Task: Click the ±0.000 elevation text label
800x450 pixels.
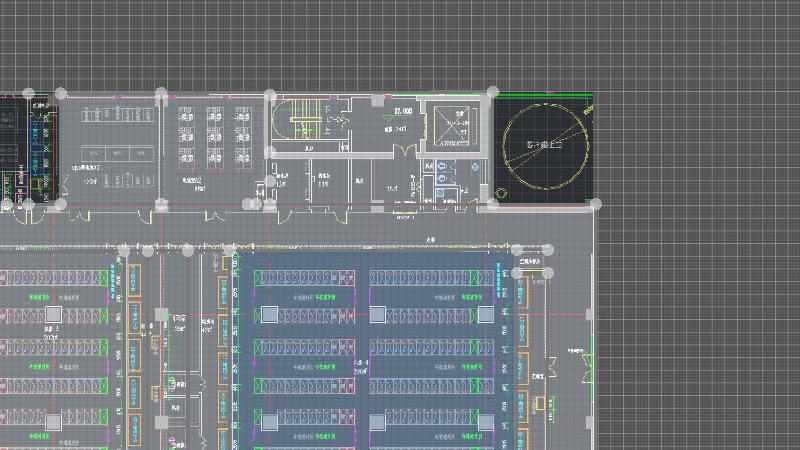Action: coord(403,110)
